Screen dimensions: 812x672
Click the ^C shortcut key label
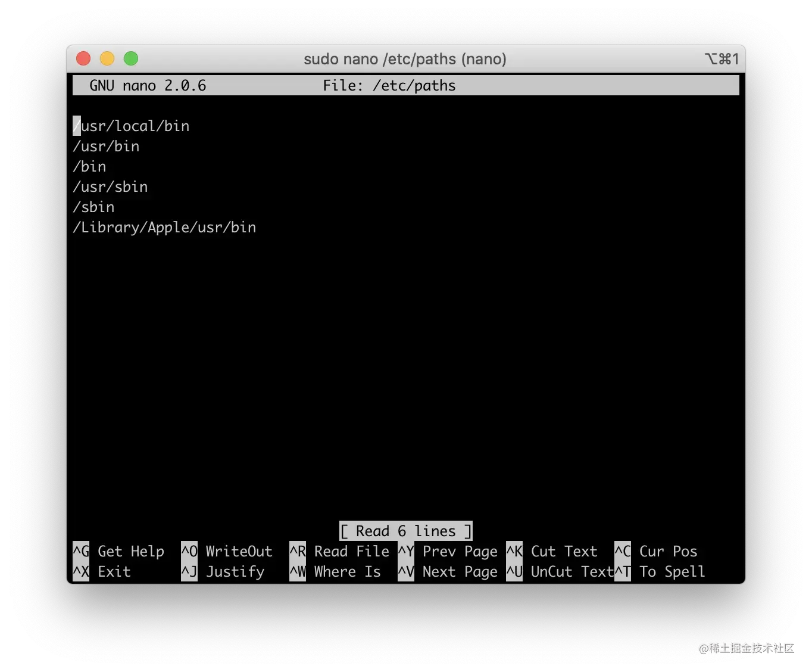pos(623,551)
